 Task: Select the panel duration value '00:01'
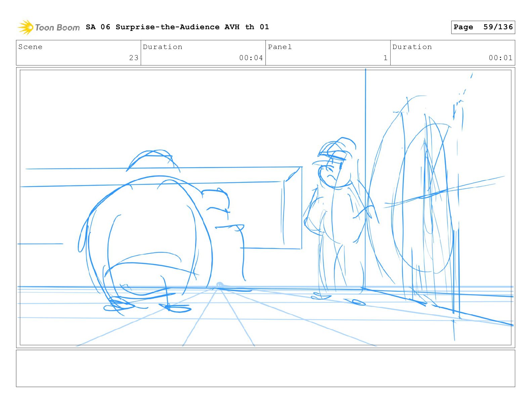coord(500,58)
